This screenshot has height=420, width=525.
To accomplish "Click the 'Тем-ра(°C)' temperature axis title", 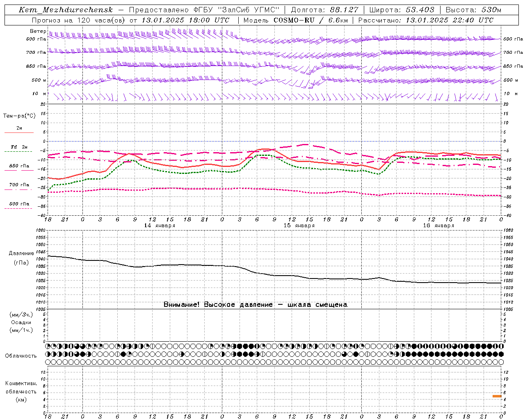I will [19, 116].
